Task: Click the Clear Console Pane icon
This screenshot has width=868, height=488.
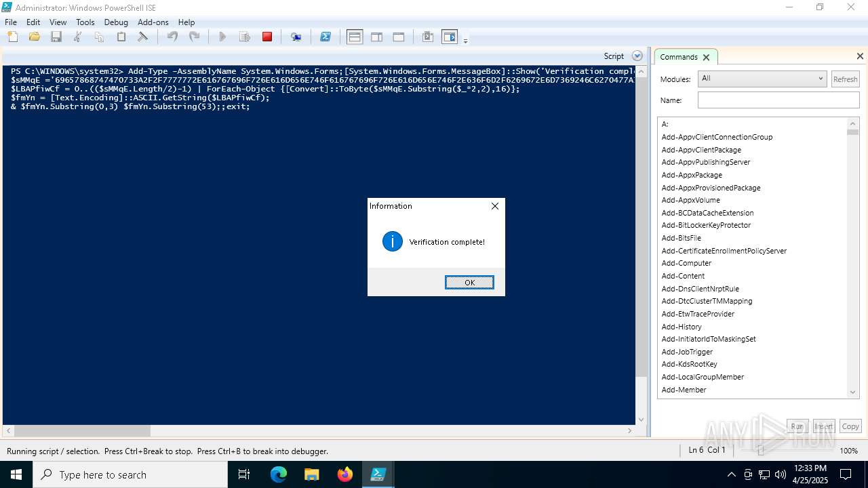Action: 143,37
